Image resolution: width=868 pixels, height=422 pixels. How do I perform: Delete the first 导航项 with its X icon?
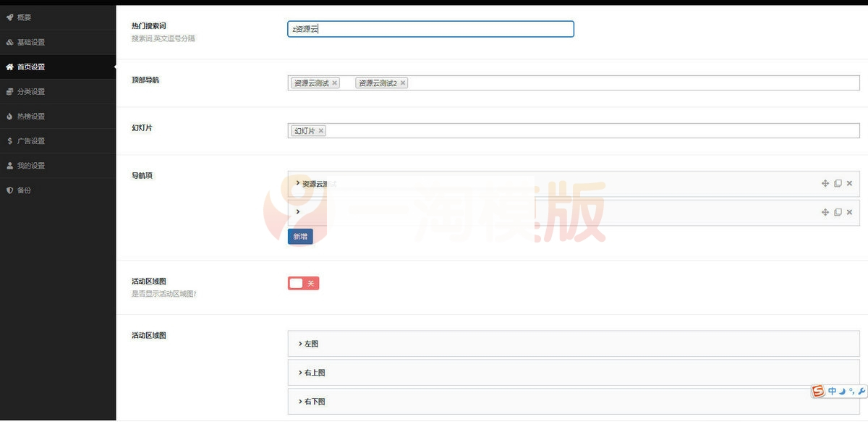[x=849, y=183]
